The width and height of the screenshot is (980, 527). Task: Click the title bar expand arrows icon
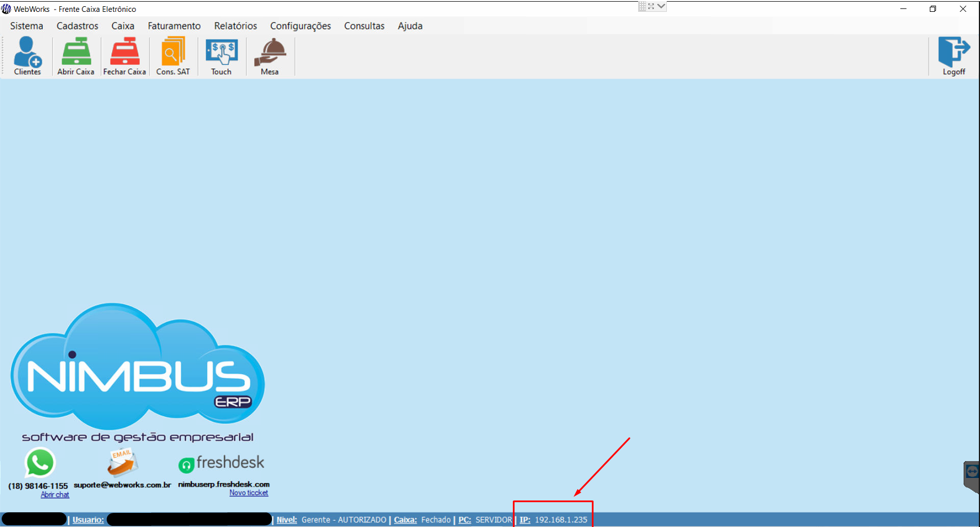click(x=651, y=6)
